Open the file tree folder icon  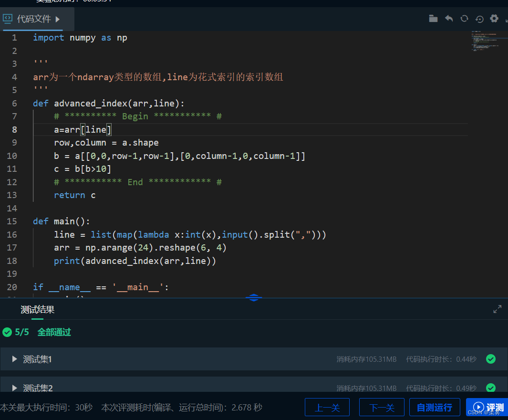pyautogui.click(x=433, y=19)
